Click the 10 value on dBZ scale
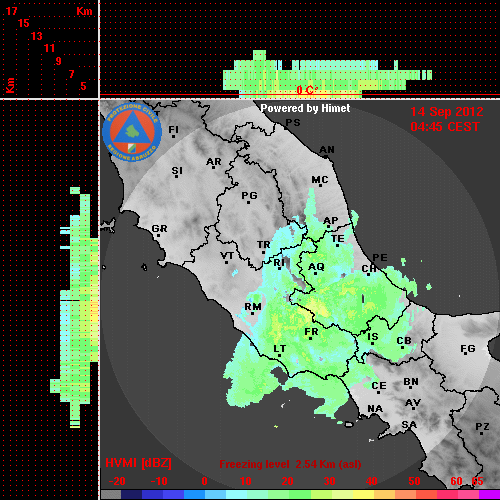 (246, 481)
